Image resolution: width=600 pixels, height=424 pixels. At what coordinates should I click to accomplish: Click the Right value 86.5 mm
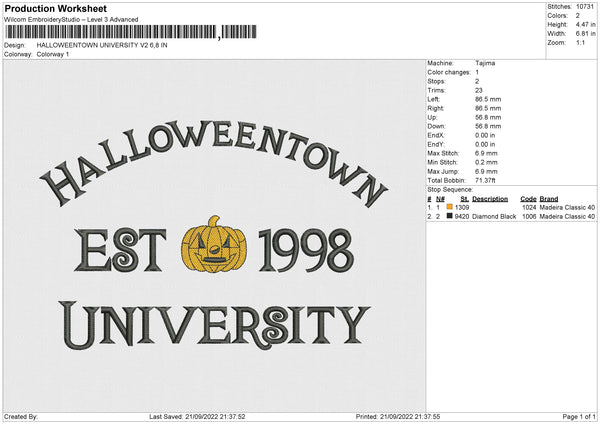click(488, 108)
